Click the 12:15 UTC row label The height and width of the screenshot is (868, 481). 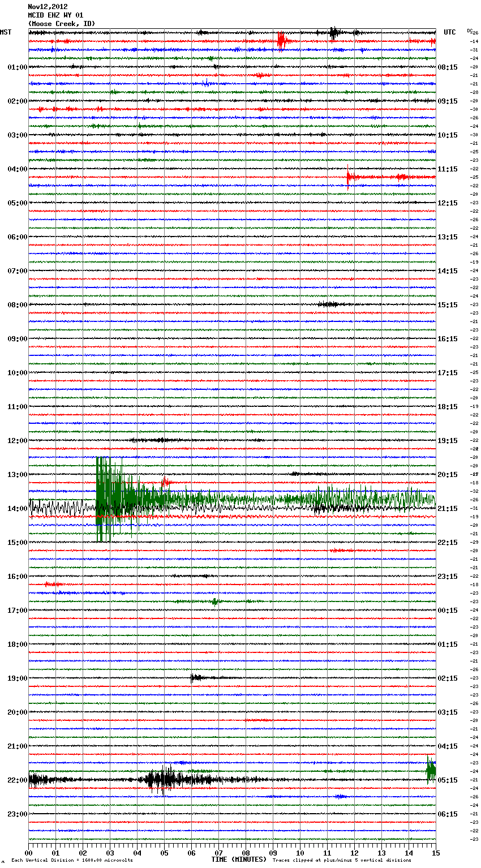448,203
